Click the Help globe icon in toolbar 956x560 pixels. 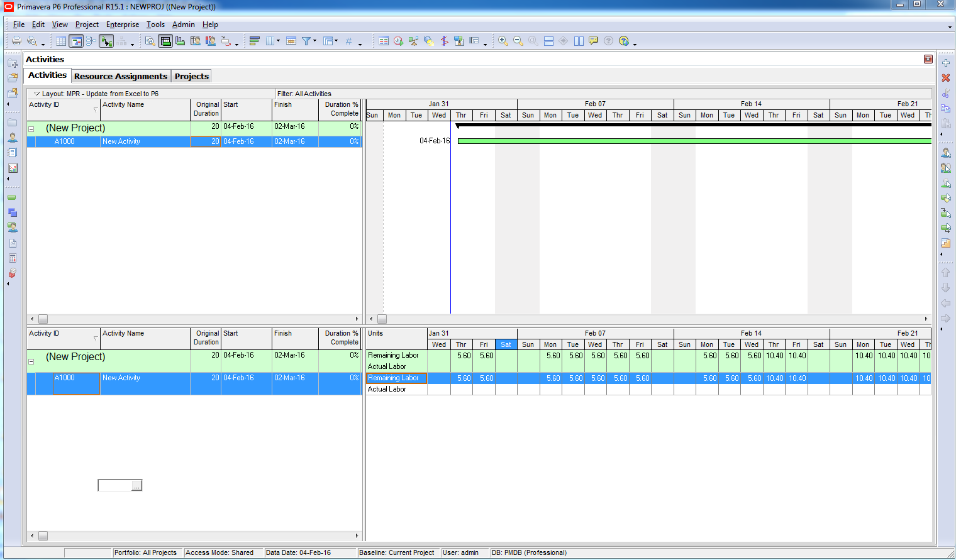click(x=623, y=41)
